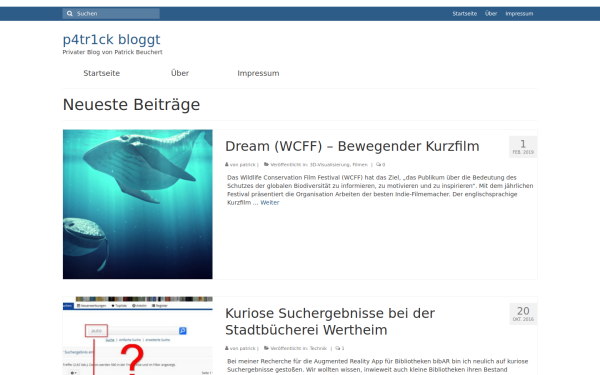Click the 1 Feb. 2019 date badge
The image size is (600, 375).
click(x=523, y=147)
